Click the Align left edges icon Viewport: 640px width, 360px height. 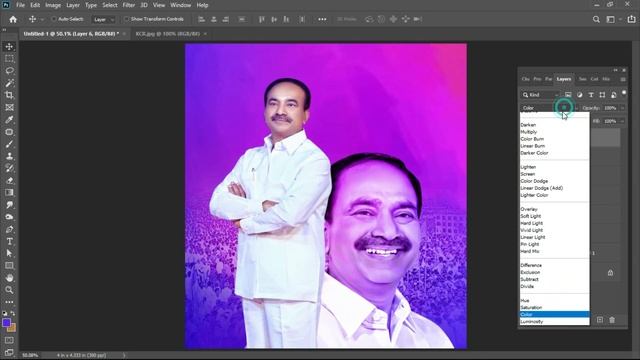pyautogui.click(x=201, y=19)
